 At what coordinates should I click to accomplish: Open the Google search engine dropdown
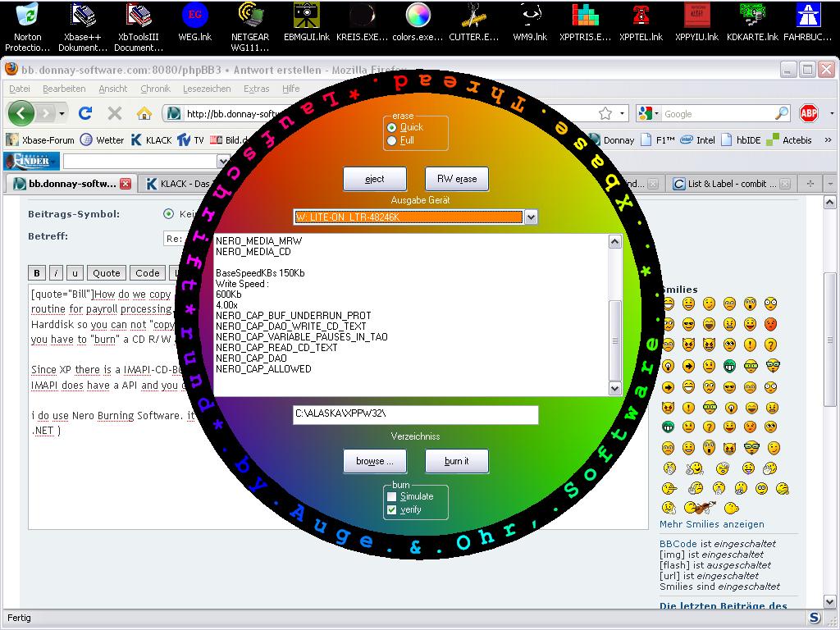point(648,114)
